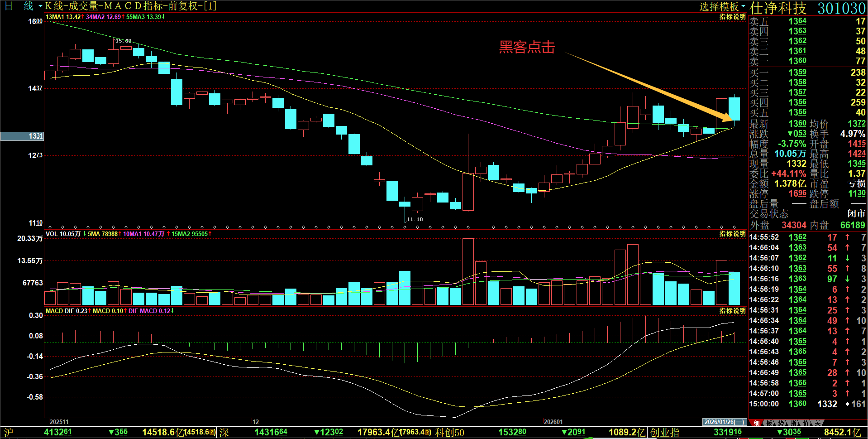868x439 pixels.
Task: Click the 深 Shenzhen index in status bar
Action: click(x=224, y=432)
